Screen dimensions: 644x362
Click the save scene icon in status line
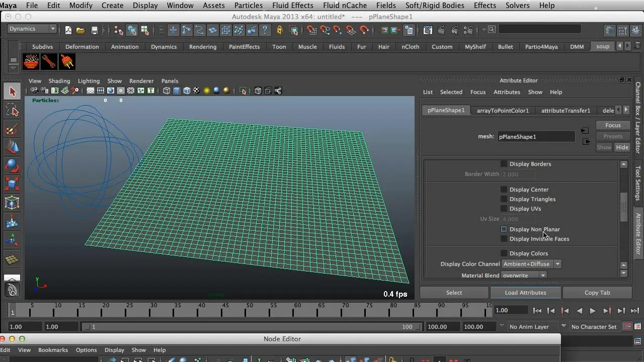[94, 30]
